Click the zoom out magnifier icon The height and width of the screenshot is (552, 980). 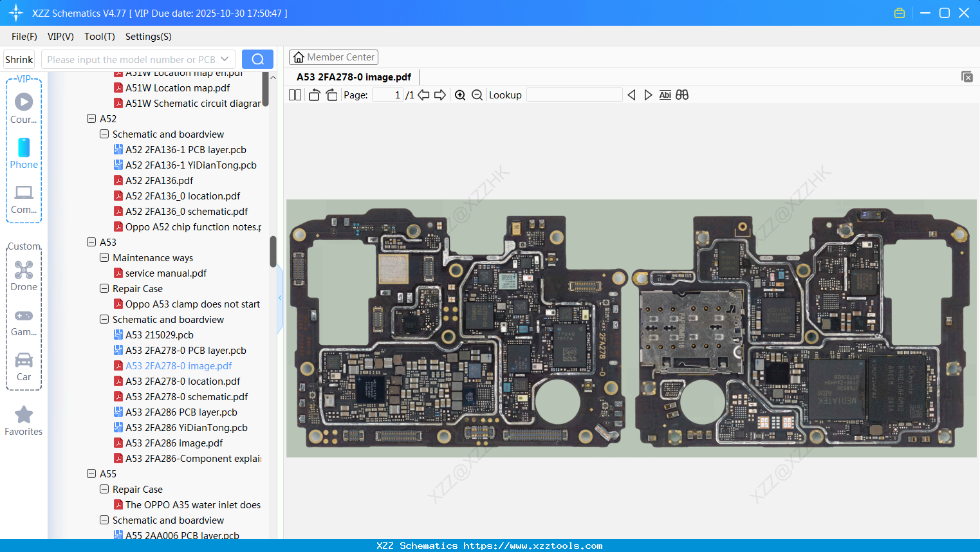tap(477, 95)
